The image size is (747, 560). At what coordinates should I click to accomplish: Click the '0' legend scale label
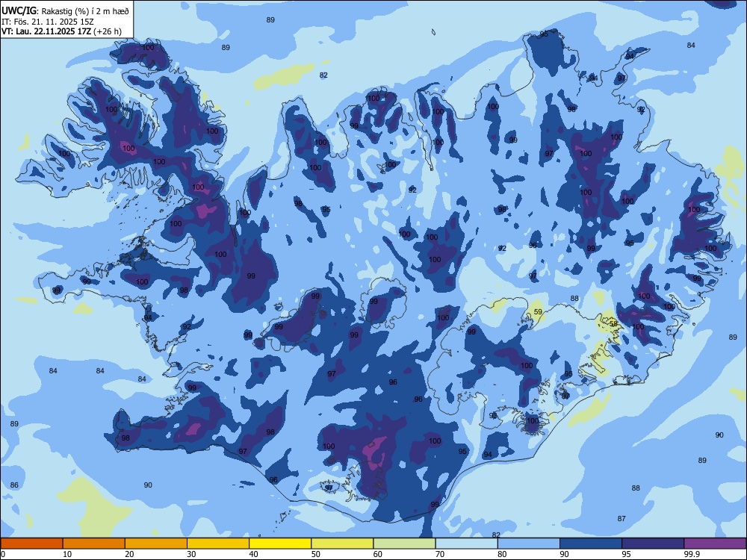(x=3, y=554)
